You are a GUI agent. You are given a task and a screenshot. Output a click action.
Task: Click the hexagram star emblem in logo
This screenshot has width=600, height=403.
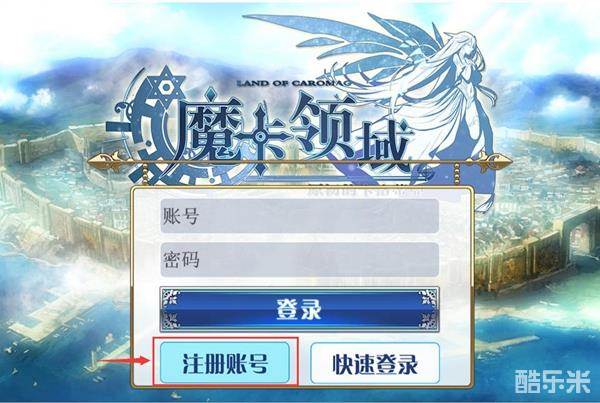coord(166,87)
